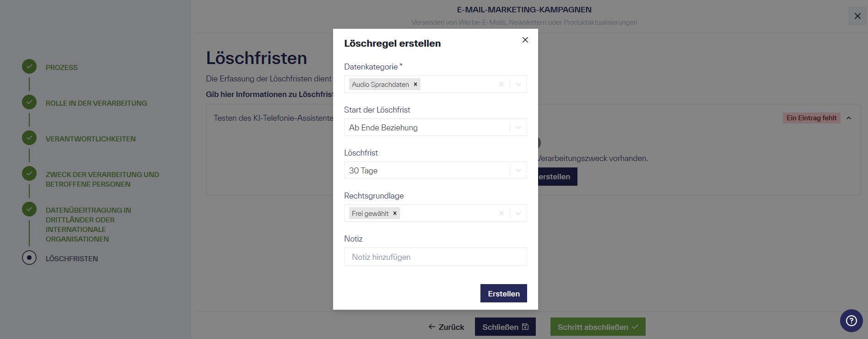Close the Löschregel erstellen dialog
This screenshot has width=868, height=339.
(525, 40)
